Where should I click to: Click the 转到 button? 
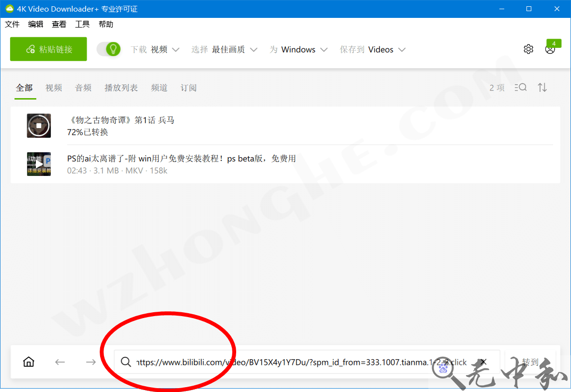click(529, 362)
